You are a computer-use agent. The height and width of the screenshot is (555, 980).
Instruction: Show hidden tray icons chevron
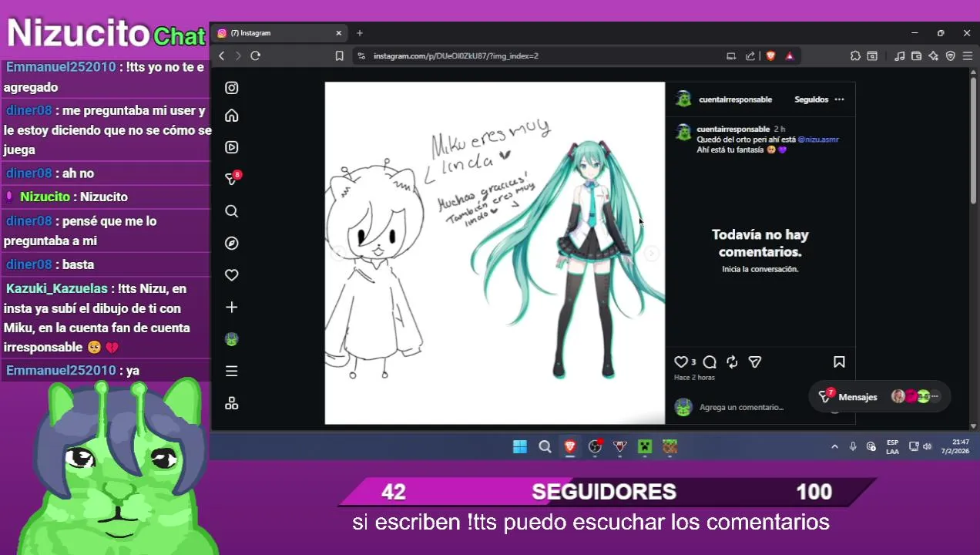(x=834, y=447)
